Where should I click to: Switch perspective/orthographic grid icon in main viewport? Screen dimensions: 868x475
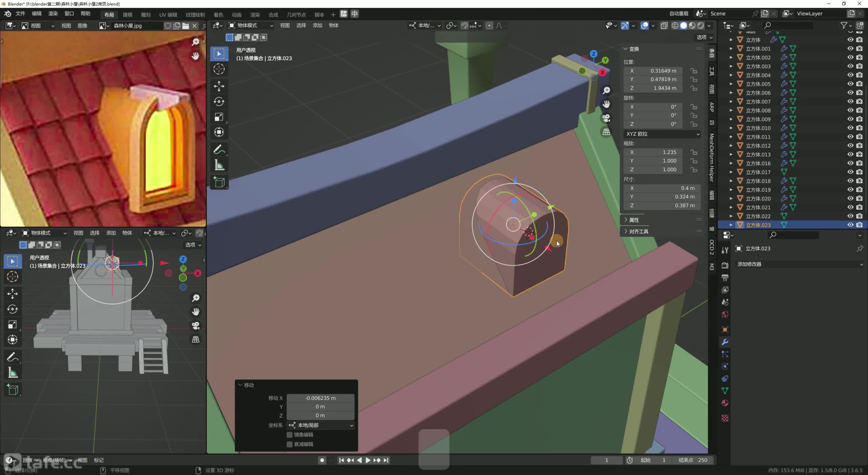pos(606,132)
